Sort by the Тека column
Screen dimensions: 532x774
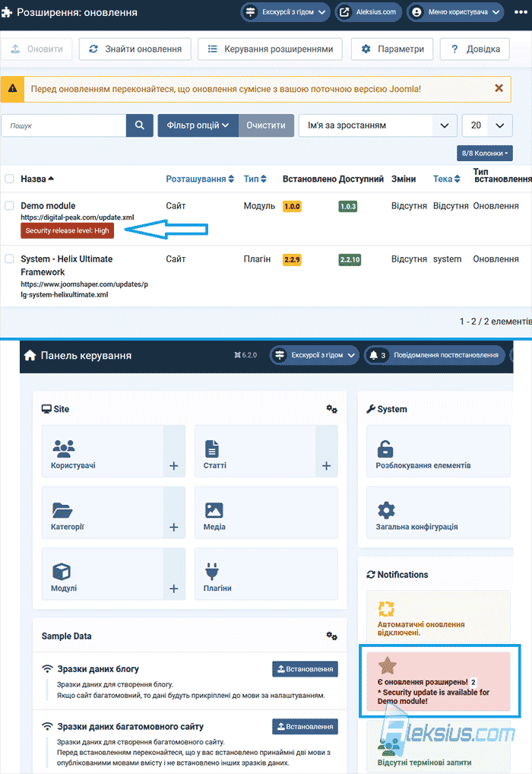tap(447, 179)
